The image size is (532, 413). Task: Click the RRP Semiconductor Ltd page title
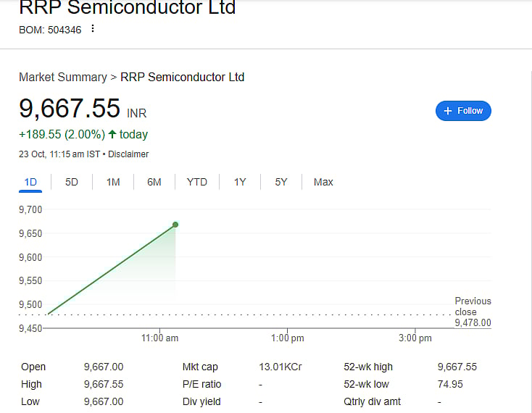point(127,9)
